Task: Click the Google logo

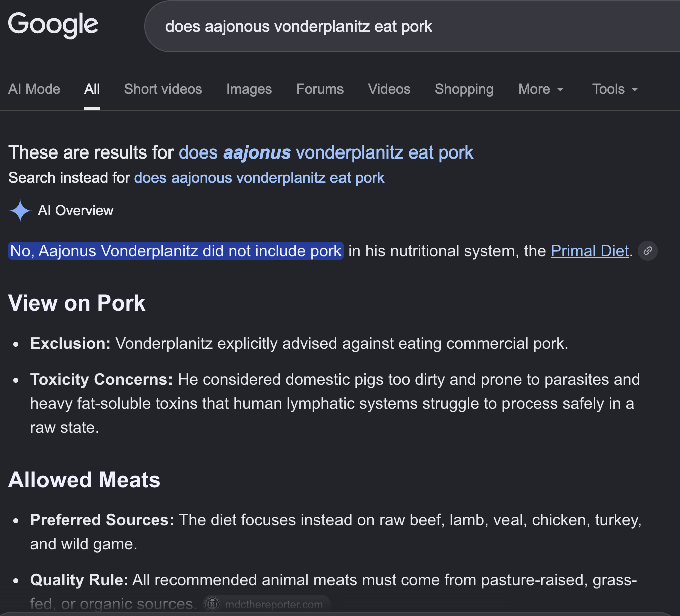Action: click(x=53, y=25)
